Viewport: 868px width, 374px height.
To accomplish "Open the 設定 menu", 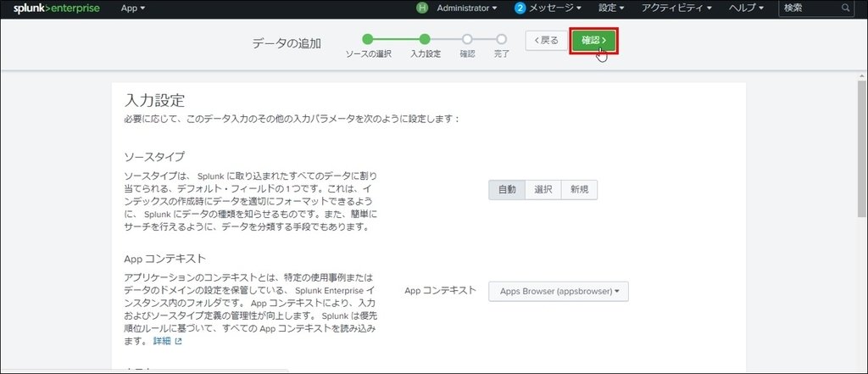I will click(611, 8).
